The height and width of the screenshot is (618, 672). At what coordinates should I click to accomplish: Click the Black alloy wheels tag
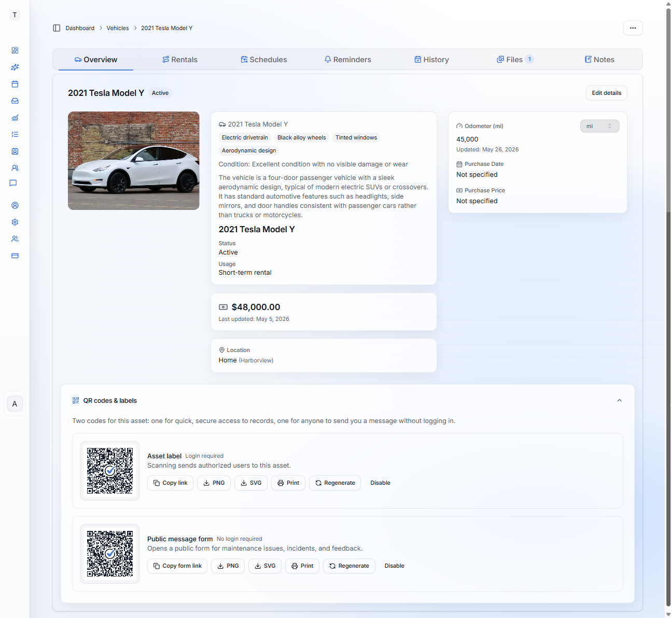302,137
